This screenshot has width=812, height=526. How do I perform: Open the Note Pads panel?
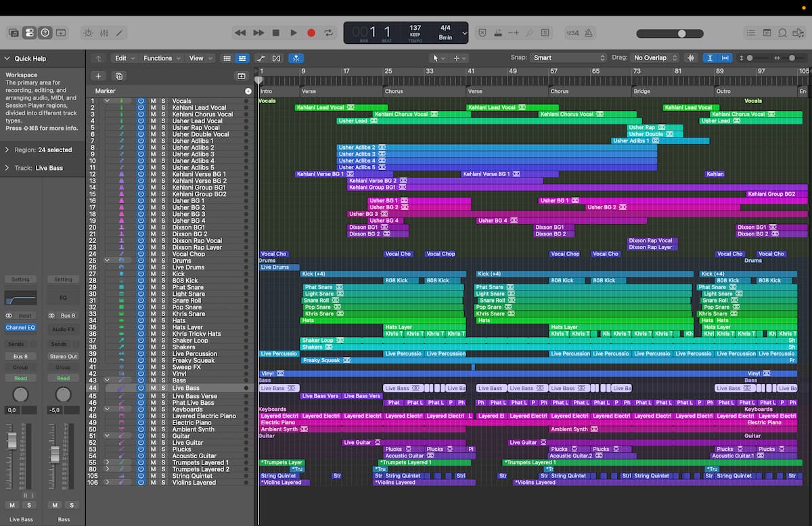(x=767, y=32)
